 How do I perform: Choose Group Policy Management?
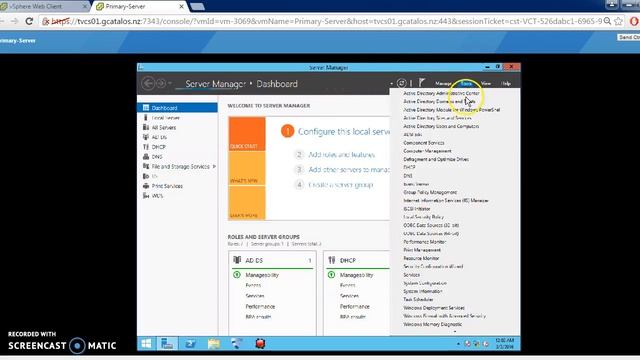coord(430,192)
